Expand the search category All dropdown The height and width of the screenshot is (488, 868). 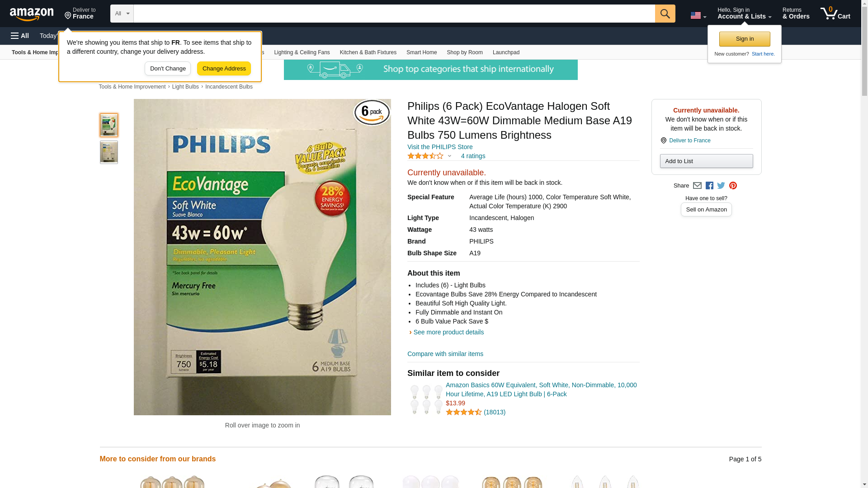coord(122,14)
